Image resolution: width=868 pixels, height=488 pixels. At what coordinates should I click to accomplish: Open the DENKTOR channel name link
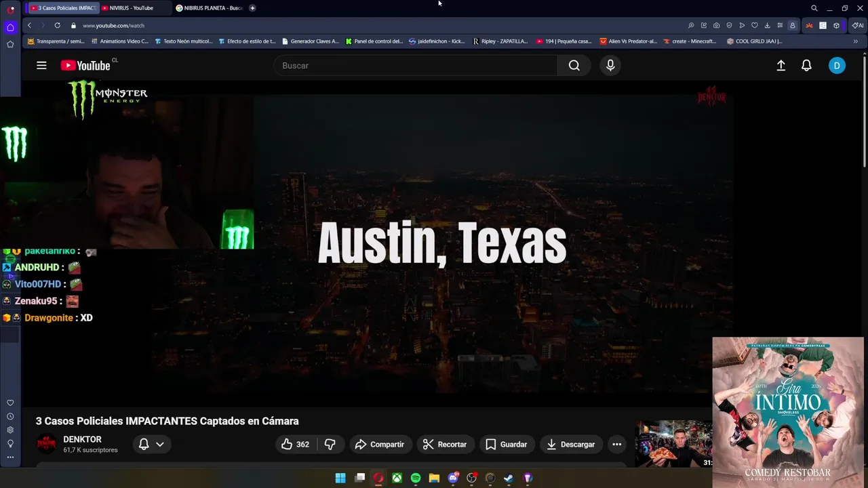coord(82,439)
